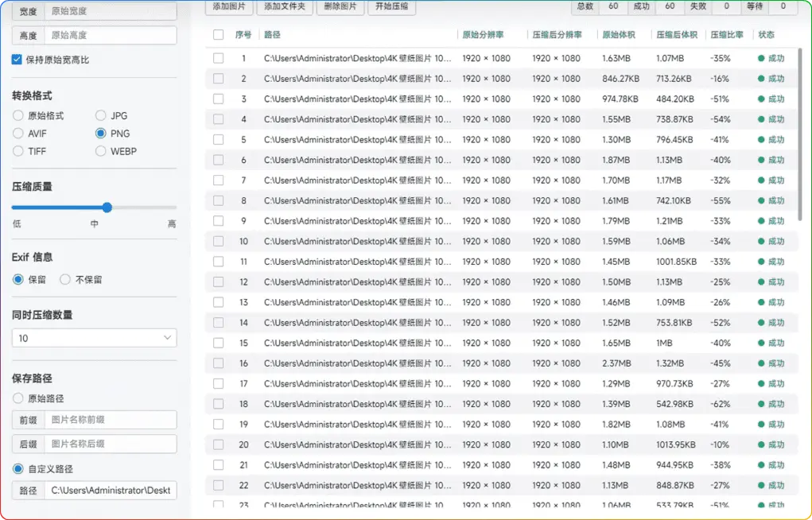This screenshot has width=812, height=520.
Task: Click the 压缩比率 column header
Action: tap(727, 35)
